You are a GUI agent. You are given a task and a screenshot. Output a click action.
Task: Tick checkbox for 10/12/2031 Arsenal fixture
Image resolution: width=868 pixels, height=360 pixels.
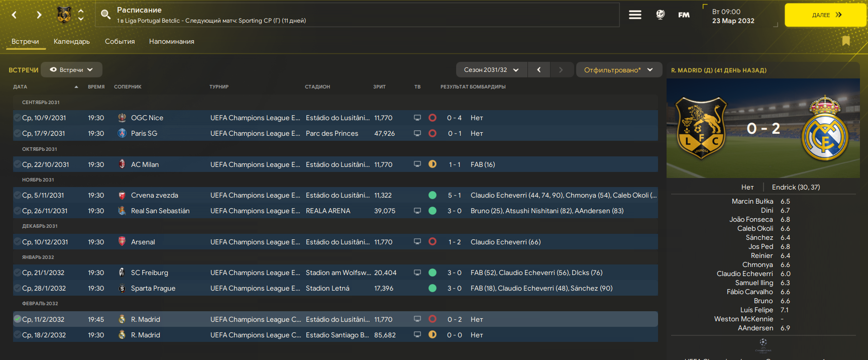(18, 242)
